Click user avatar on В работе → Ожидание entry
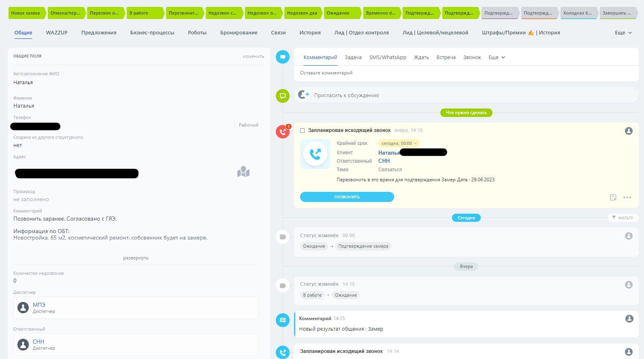This screenshot has width=644, height=359. coord(629,285)
